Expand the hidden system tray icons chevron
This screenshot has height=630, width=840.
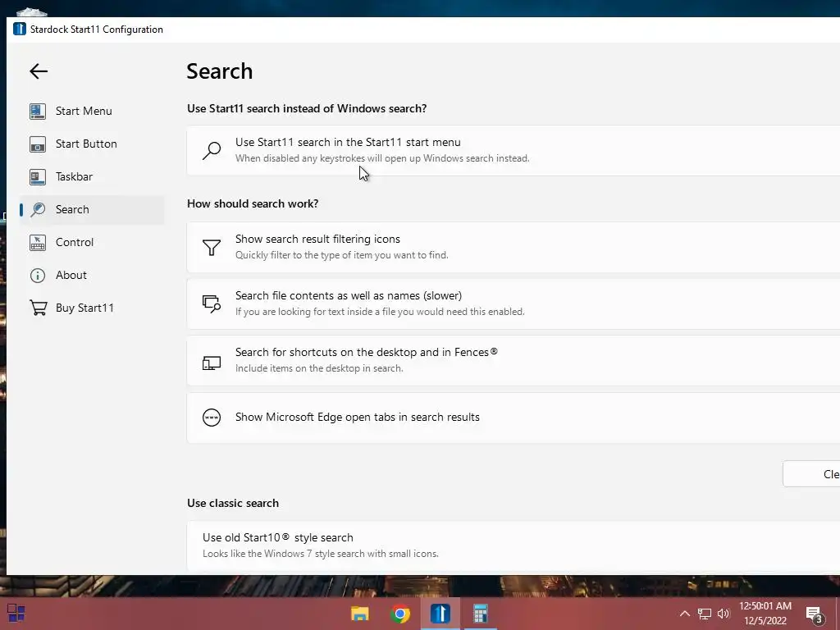685,614
